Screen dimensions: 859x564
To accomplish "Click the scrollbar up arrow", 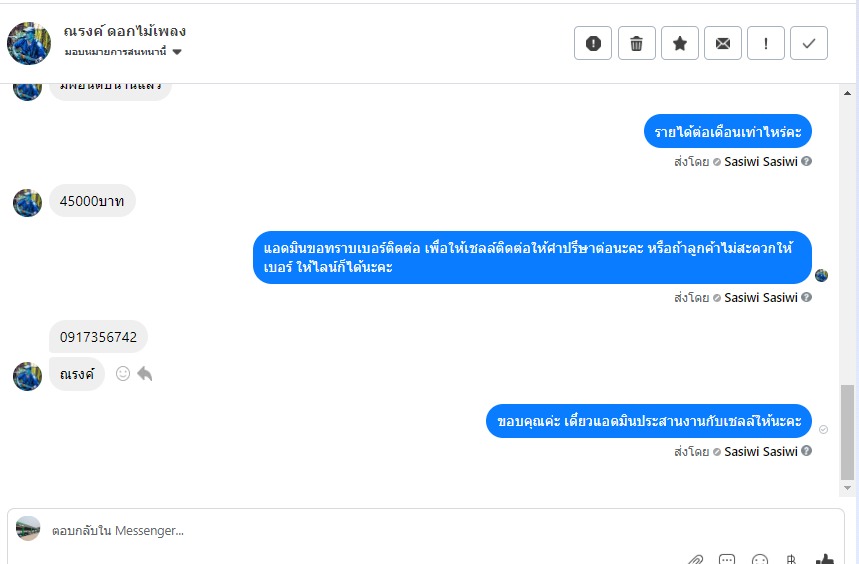I will click(847, 93).
